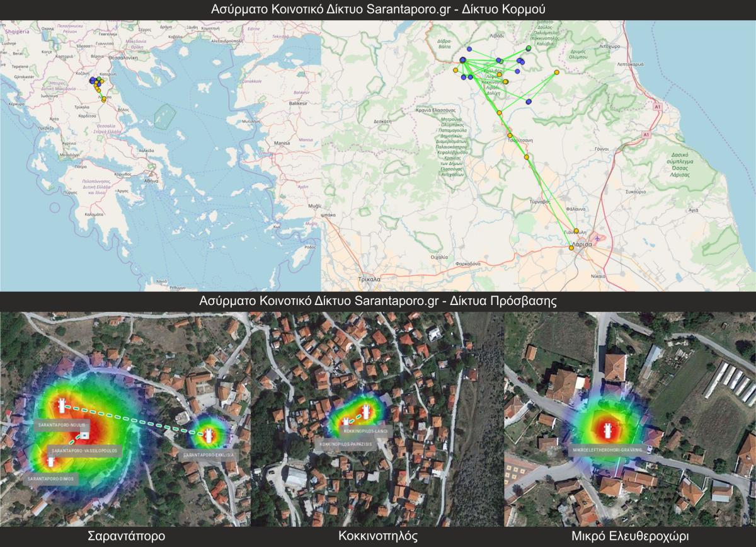Click the antenna icon in Mikro Eleftherochori heatmap
This screenshot has height=547, width=756.
(x=607, y=432)
